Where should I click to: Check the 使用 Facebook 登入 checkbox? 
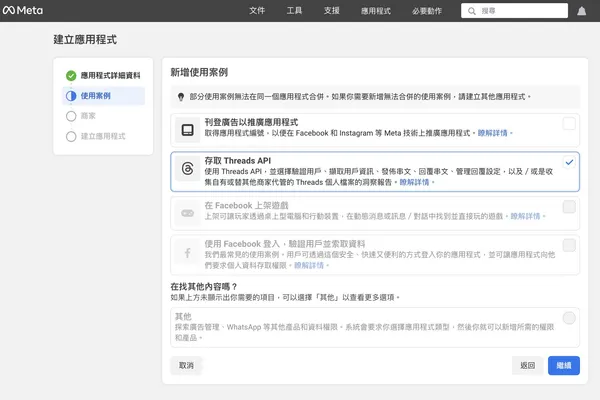click(569, 245)
